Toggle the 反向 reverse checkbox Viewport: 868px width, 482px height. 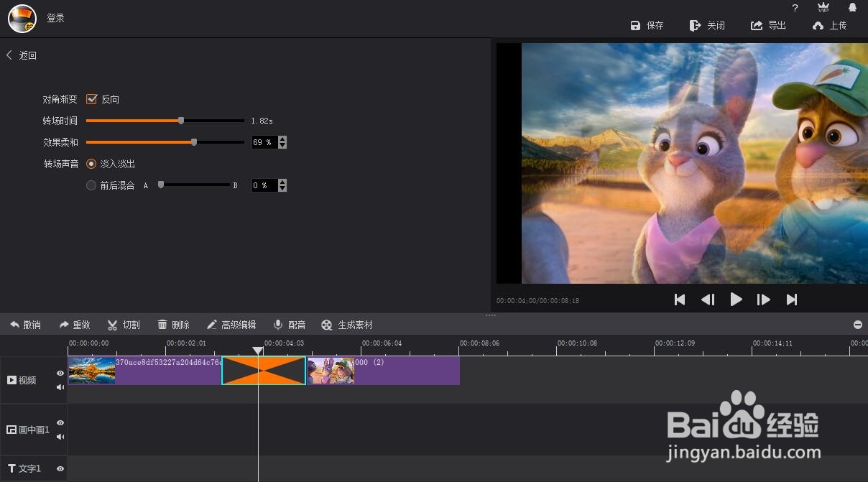point(91,99)
